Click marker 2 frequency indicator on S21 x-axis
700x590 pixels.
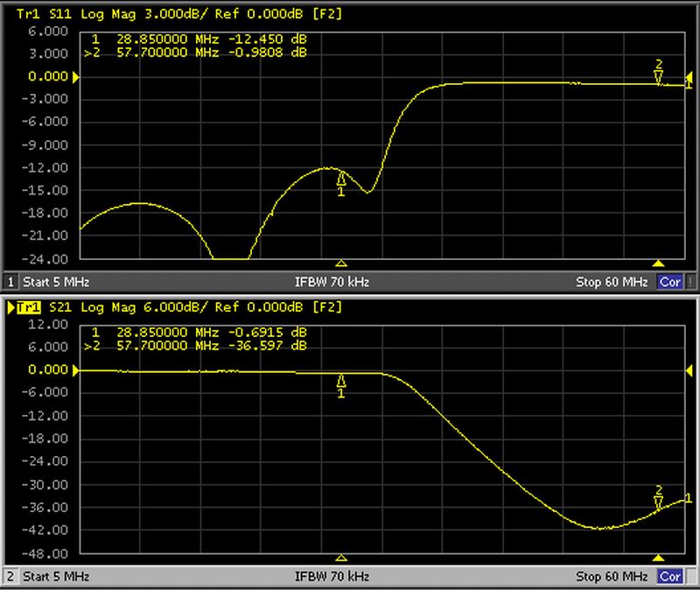(x=659, y=558)
